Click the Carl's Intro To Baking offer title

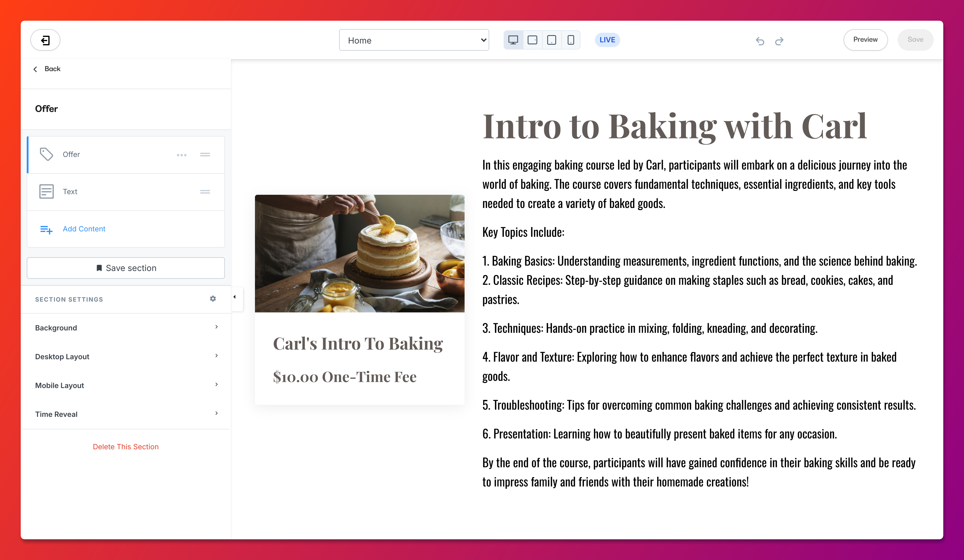(x=358, y=344)
